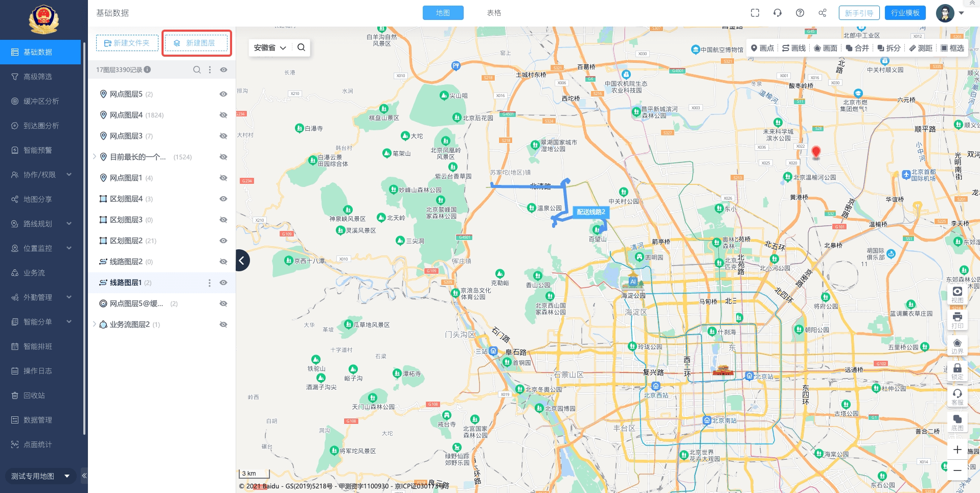The image size is (980, 493).
Task: Open the help question mark icon
Action: [x=800, y=13]
